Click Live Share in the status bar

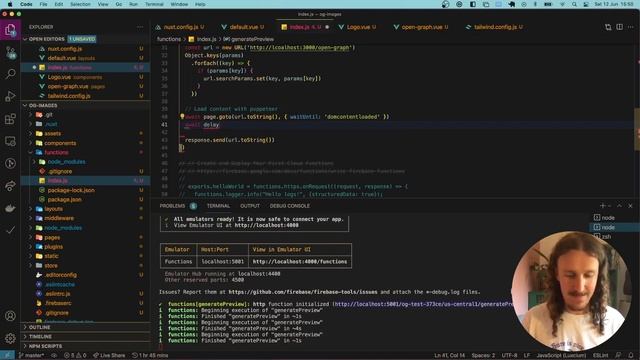(109, 356)
